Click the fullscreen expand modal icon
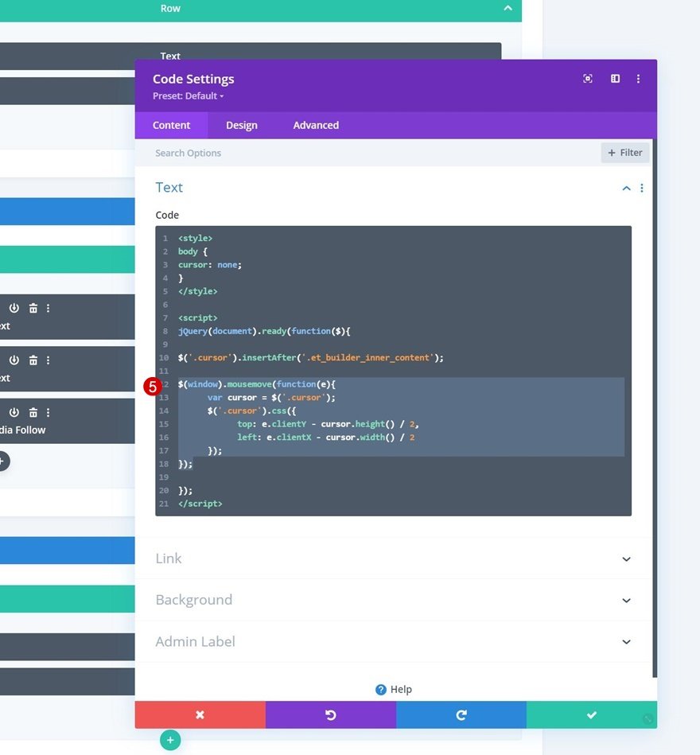 click(587, 79)
